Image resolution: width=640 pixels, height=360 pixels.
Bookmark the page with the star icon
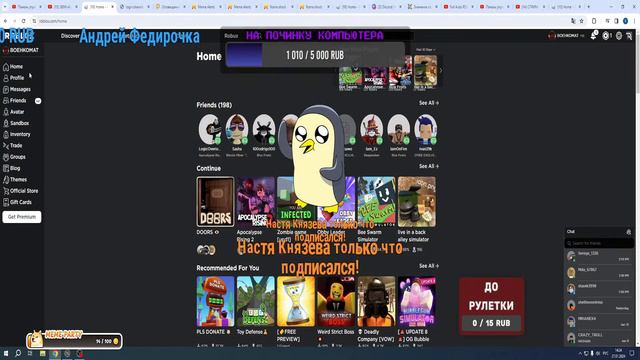point(582,21)
